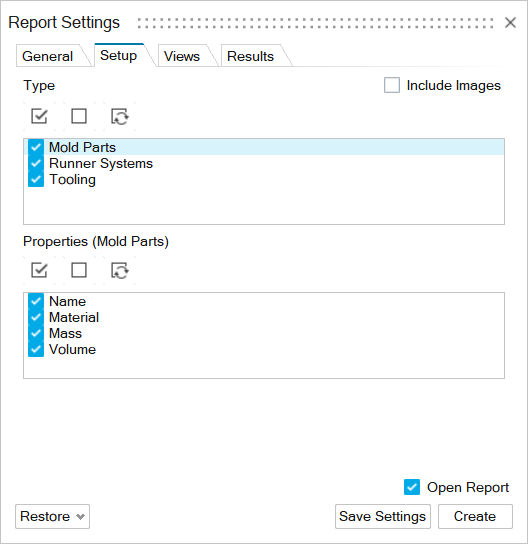
Task: Select the Mass property label
Action: [66, 333]
